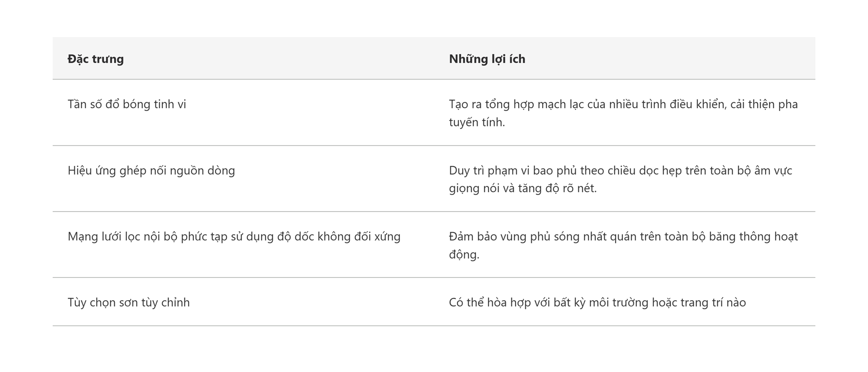868x372 pixels.
Task: Click the line "giọng nói và tăng độ rõ nét."
Action: [523, 188]
